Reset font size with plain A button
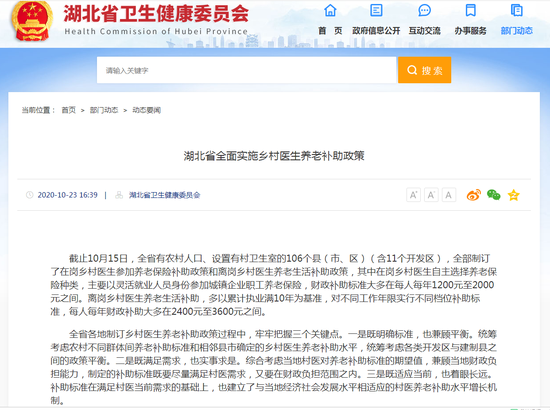The width and height of the screenshot is (550, 410). (449, 195)
